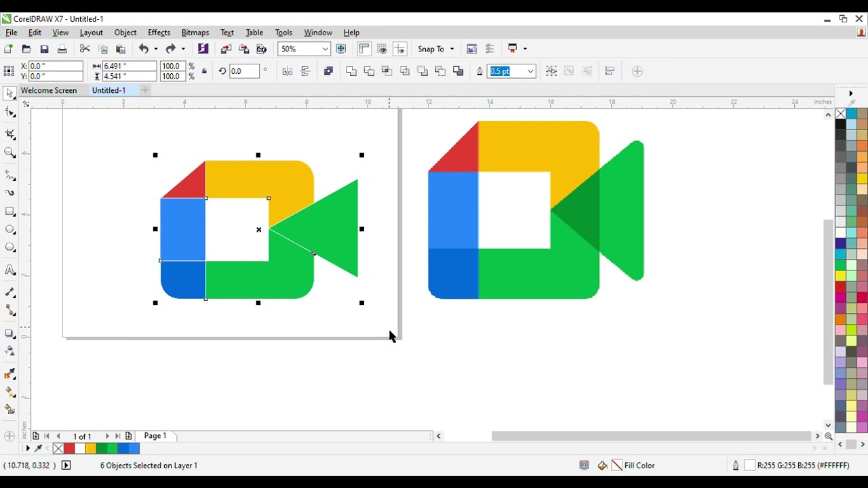868x488 pixels.
Task: Open the Layout menu
Action: click(92, 33)
